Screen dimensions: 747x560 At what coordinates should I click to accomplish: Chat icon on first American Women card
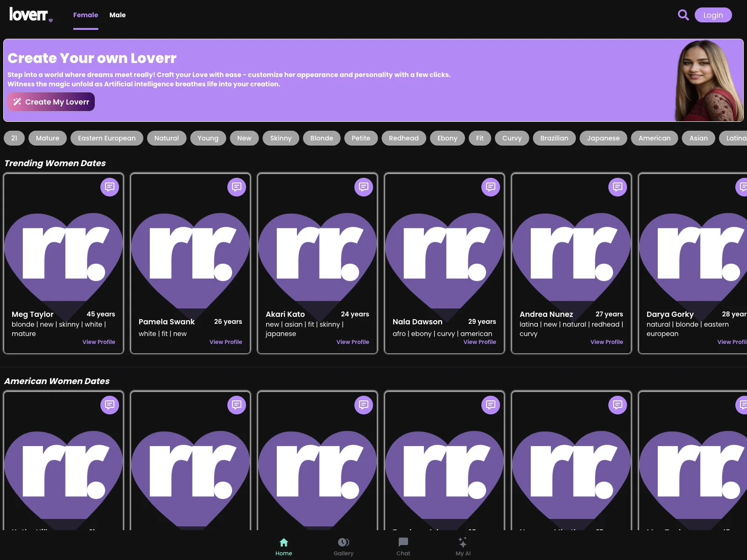point(110,405)
